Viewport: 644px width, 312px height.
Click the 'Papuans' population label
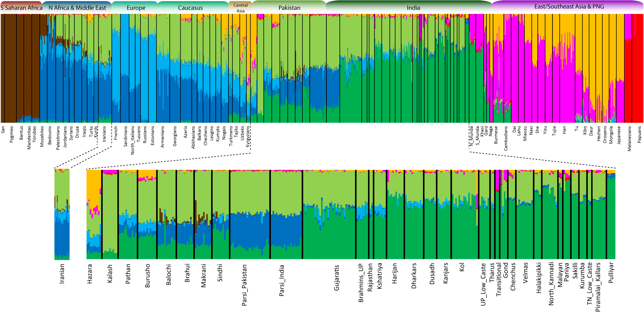tap(639, 134)
